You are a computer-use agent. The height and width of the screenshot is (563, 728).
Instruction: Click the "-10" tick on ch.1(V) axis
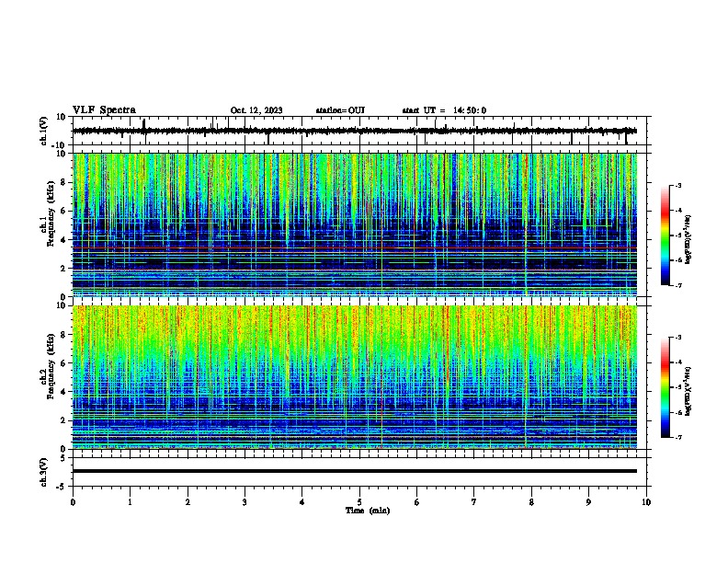point(60,145)
